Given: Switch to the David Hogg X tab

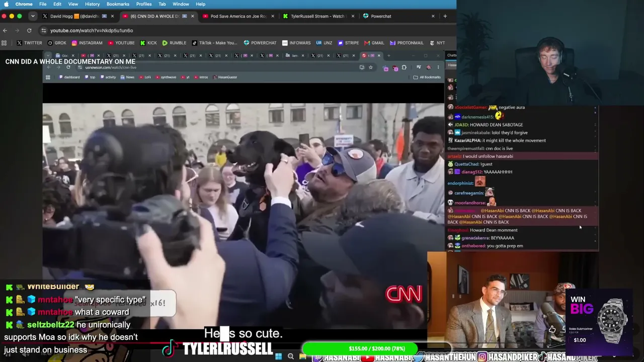Looking at the screenshot, I should click(78, 16).
